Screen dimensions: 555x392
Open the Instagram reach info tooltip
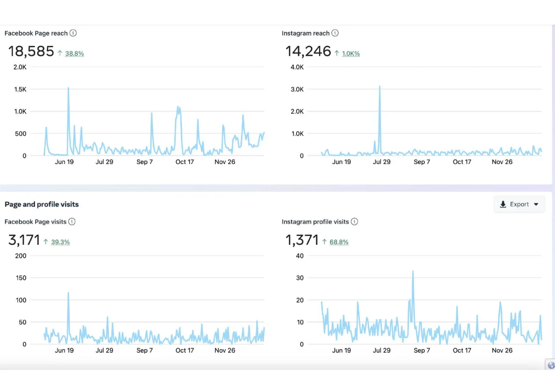[335, 33]
